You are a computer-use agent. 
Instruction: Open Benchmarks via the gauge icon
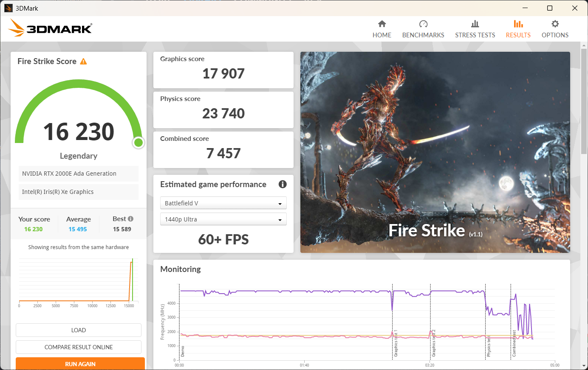point(423,24)
